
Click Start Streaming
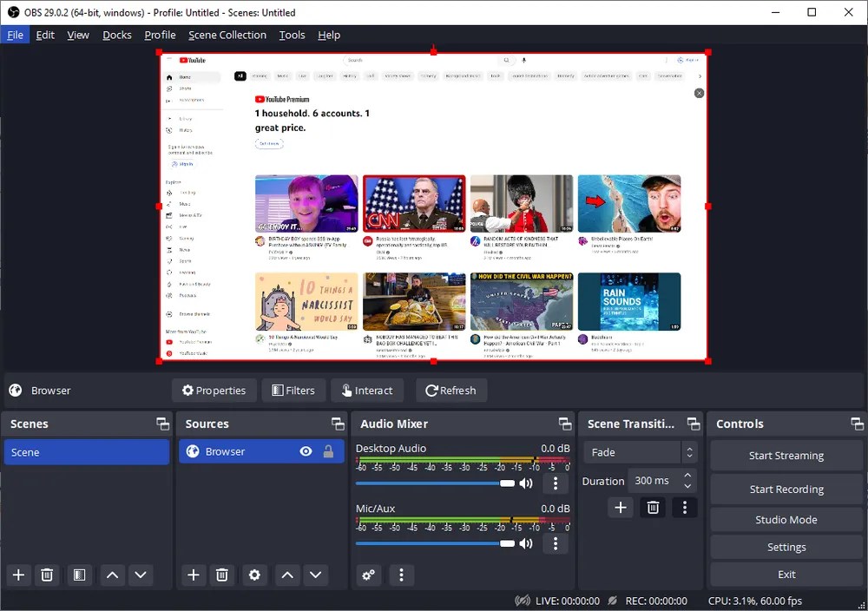click(x=786, y=455)
